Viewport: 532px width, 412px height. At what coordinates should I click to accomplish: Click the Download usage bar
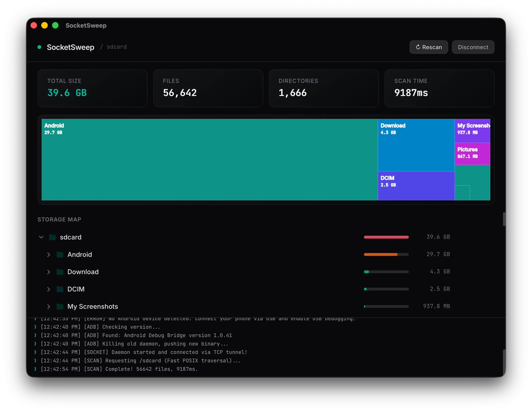(x=386, y=272)
